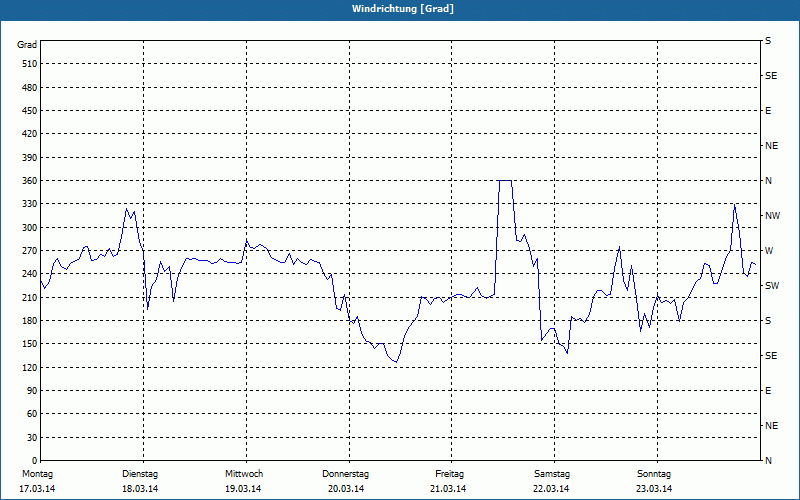Viewport: 800px width, 500px height.
Task: Click the flat 360-degree plateau on the wind line
Action: click(505, 181)
